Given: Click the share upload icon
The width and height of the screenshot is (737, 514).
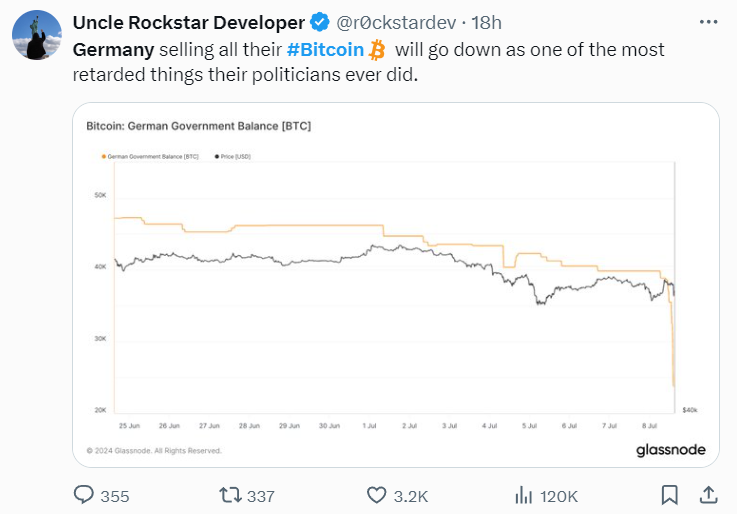Looking at the screenshot, I should point(709,495).
